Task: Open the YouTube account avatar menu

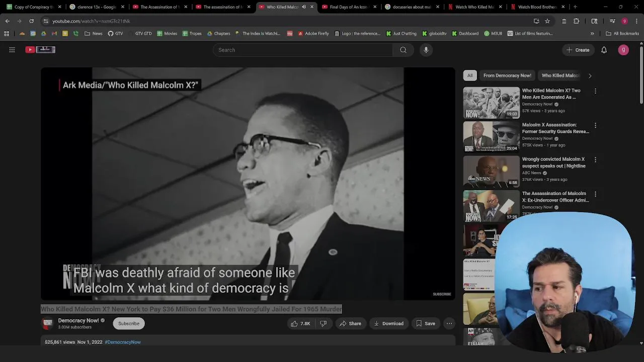Action: tap(623, 50)
